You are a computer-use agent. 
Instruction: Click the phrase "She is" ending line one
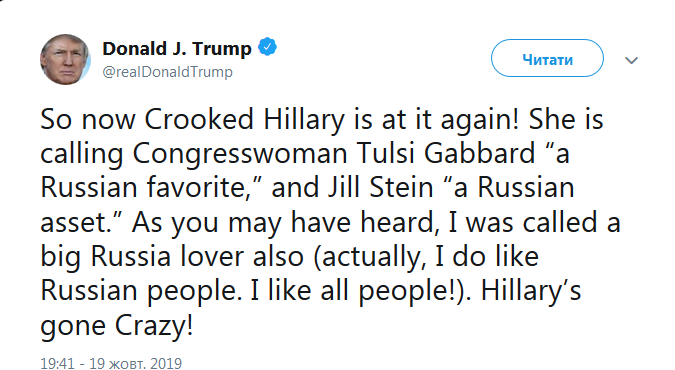click(566, 119)
